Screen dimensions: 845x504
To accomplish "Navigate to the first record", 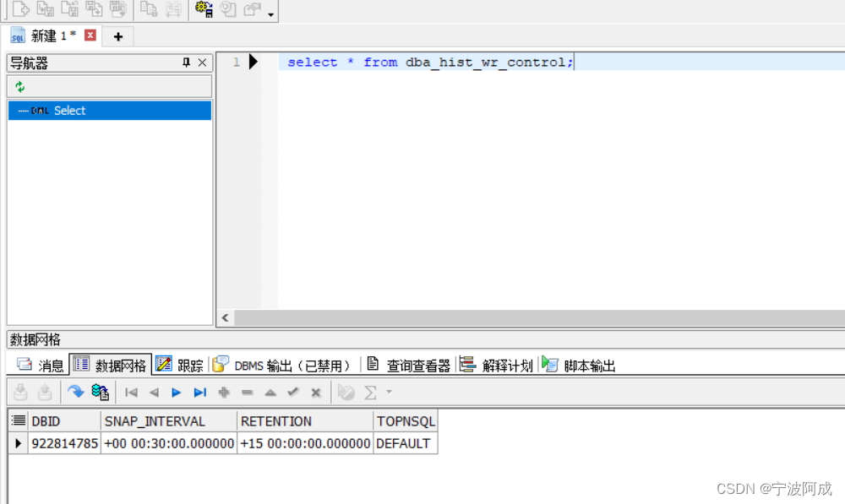I will [131, 392].
